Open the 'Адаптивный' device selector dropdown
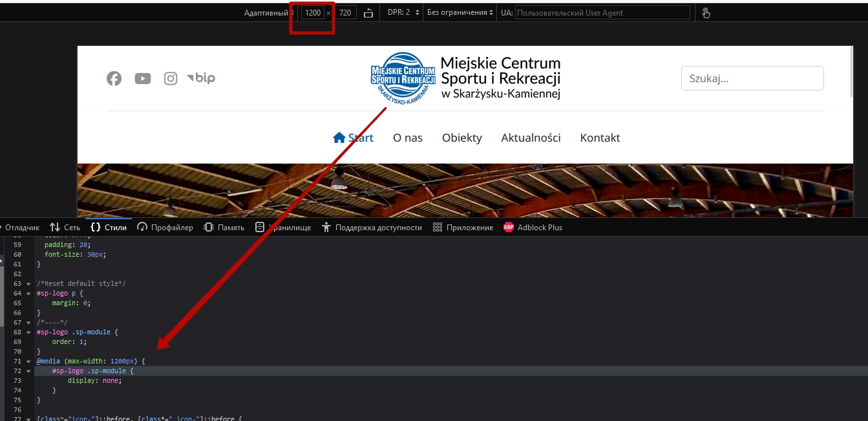This screenshot has width=868, height=421. click(268, 13)
